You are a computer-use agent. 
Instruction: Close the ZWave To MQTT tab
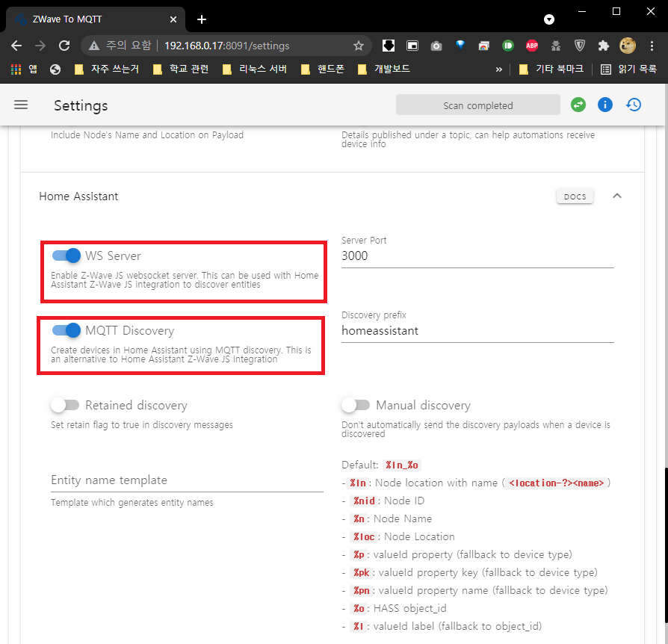(173, 19)
